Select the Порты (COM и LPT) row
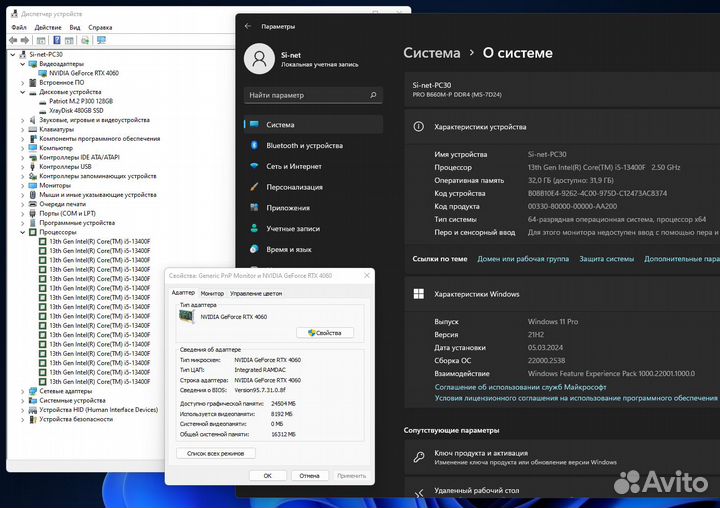 [68, 214]
